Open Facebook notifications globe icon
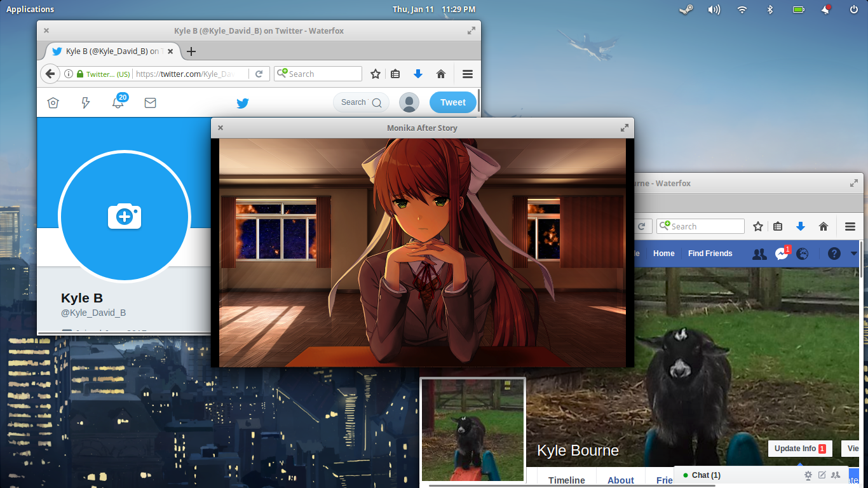Image resolution: width=868 pixels, height=488 pixels. click(803, 254)
